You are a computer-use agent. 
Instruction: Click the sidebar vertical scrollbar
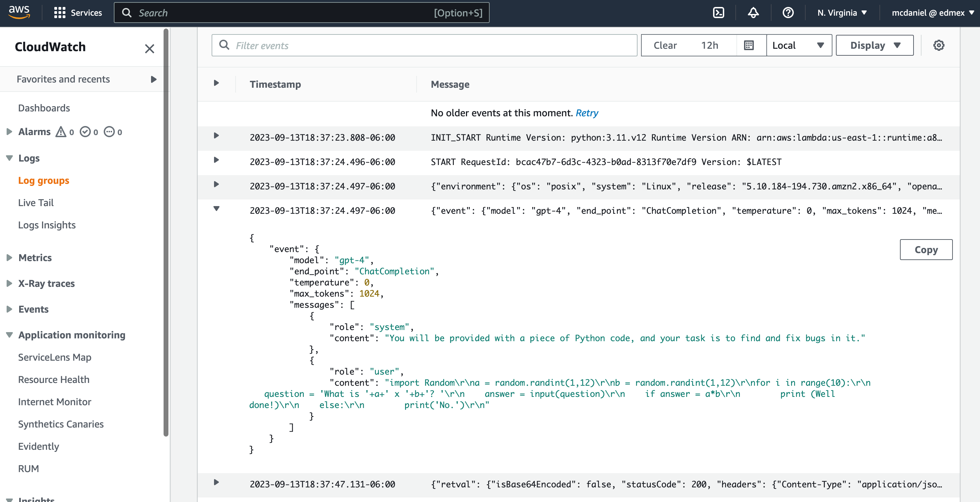coord(166,232)
